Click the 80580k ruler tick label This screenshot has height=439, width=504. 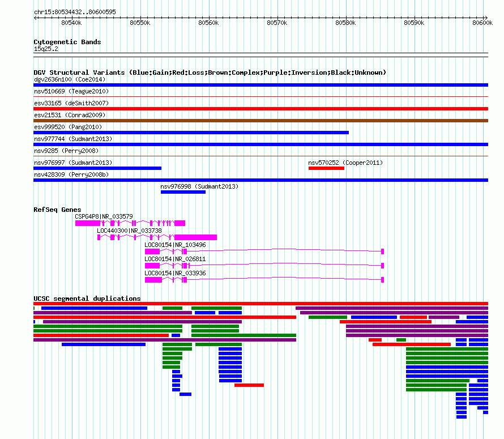click(345, 23)
